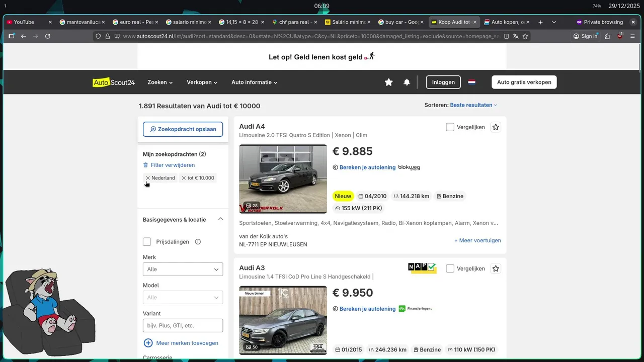Open the Audi A3 listing title
644x362 pixels.
coord(252,267)
